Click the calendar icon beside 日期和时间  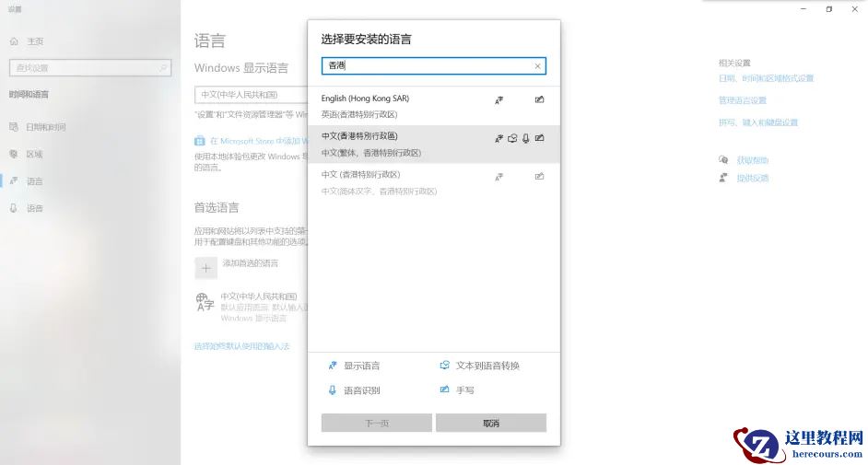(14, 127)
